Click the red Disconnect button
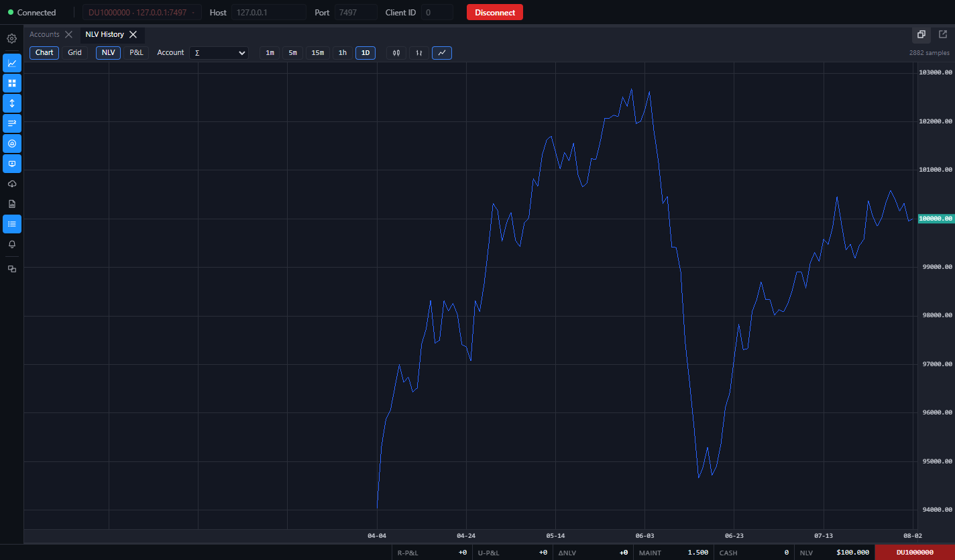 pyautogui.click(x=495, y=13)
